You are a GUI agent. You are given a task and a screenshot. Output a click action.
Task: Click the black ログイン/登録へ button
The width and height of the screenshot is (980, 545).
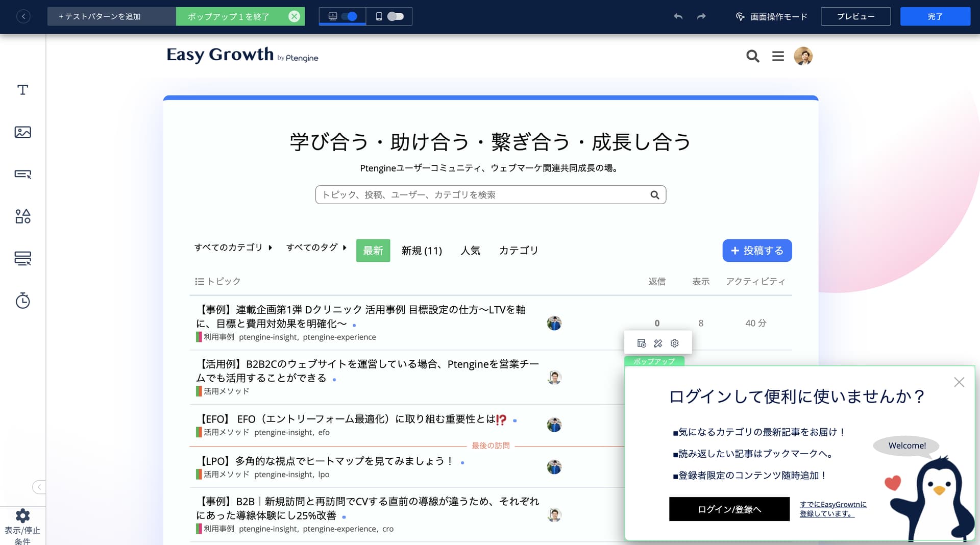pyautogui.click(x=729, y=509)
